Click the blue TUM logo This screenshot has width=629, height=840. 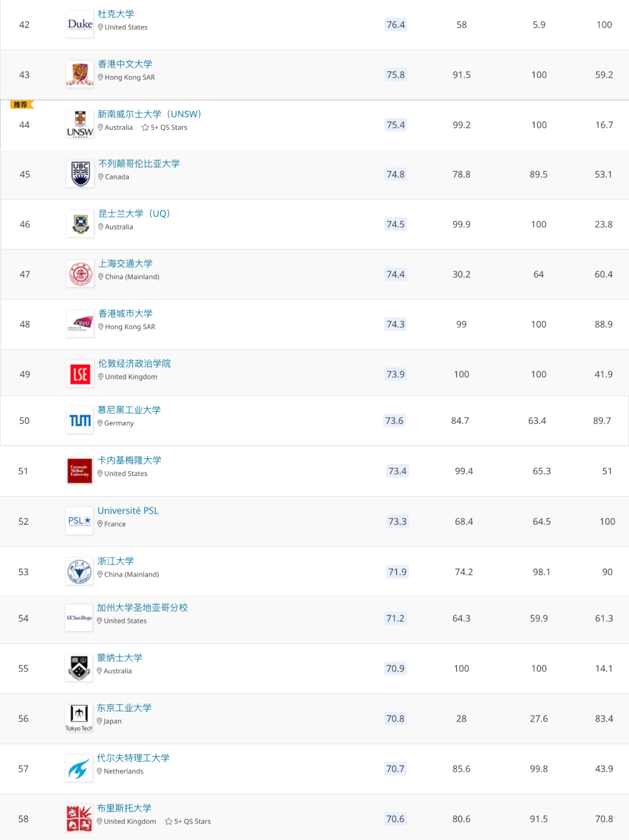(x=80, y=421)
